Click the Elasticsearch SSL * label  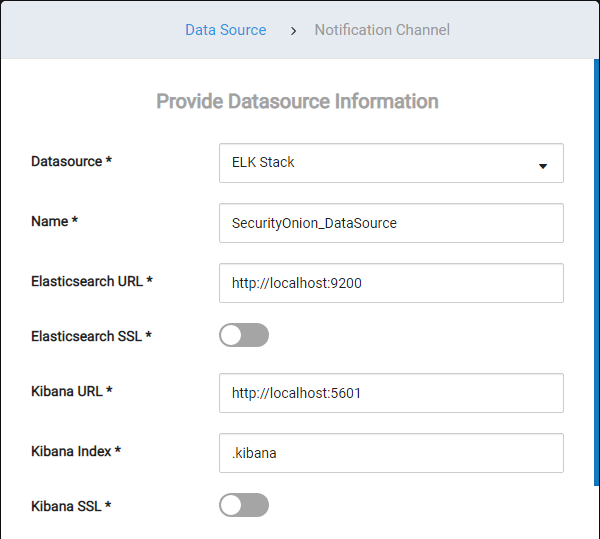click(91, 336)
